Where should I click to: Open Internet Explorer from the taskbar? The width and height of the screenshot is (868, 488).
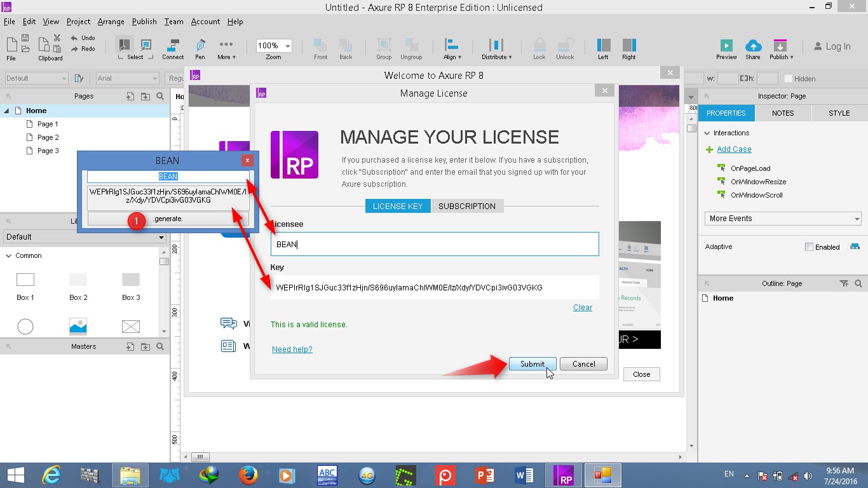click(x=51, y=475)
